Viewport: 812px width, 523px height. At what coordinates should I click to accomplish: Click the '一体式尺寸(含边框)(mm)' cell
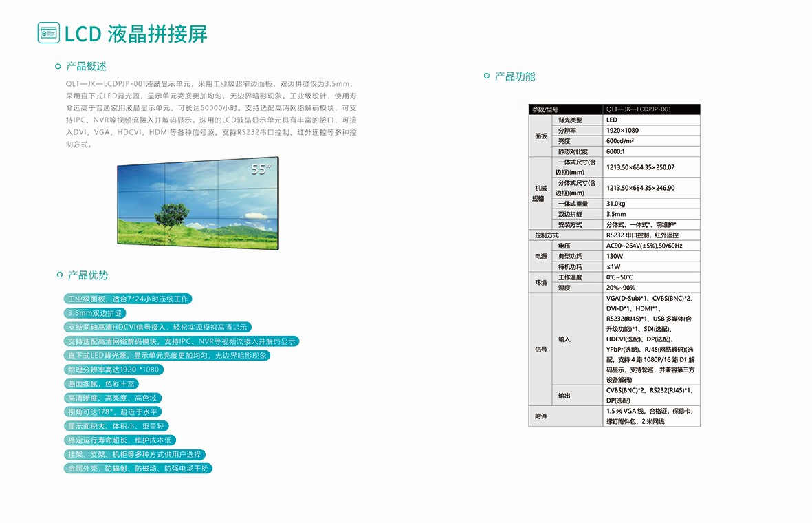coord(578,167)
